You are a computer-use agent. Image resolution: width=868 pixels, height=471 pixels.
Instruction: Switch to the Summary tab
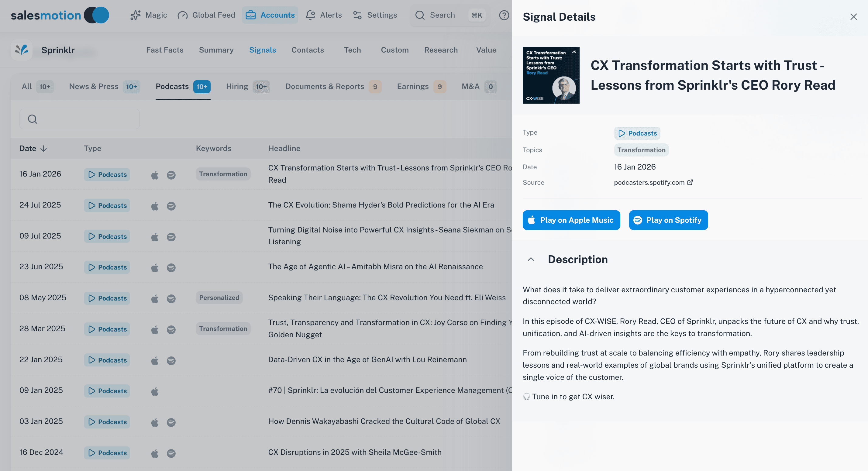coord(216,50)
